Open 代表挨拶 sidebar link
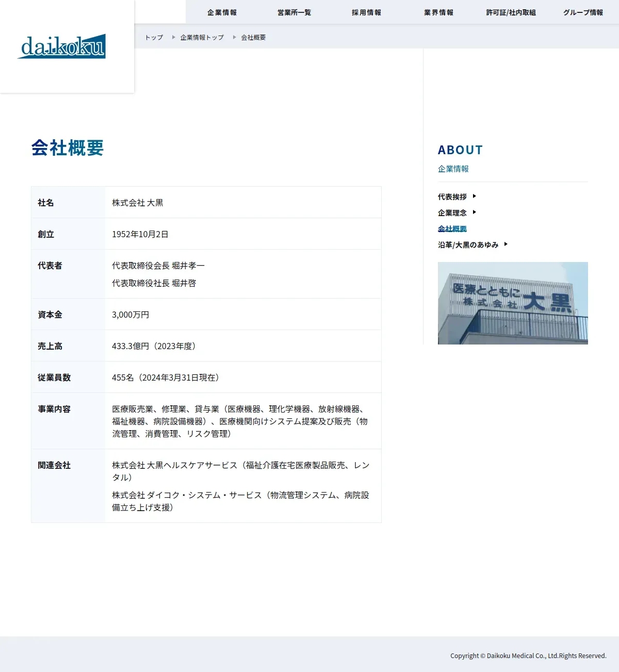 point(452,196)
